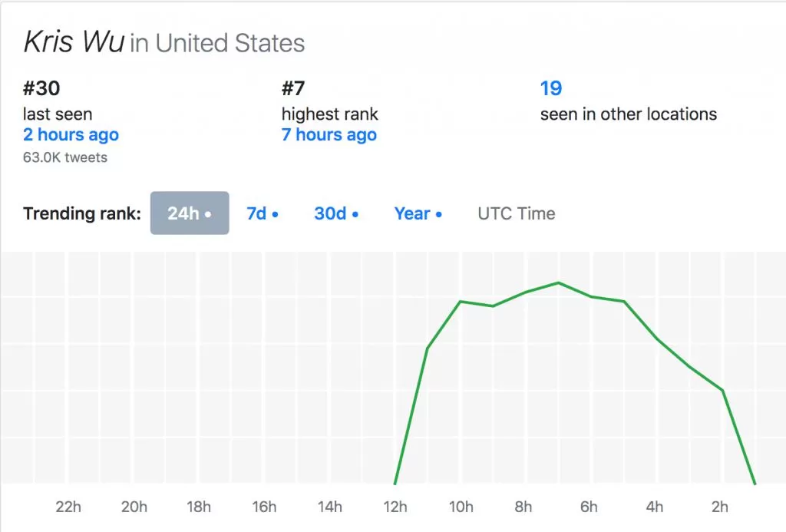This screenshot has height=532, width=786.
Task: Click the 6h label on time axis
Action: coord(589,507)
